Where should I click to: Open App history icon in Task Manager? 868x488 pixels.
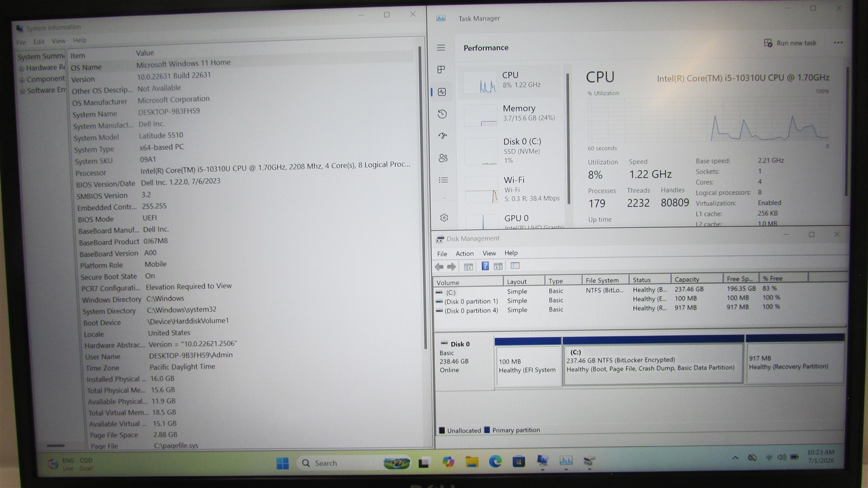coord(442,114)
